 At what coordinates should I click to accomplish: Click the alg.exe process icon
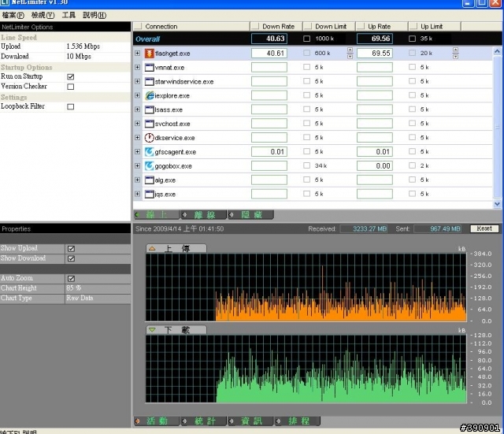coord(149,180)
